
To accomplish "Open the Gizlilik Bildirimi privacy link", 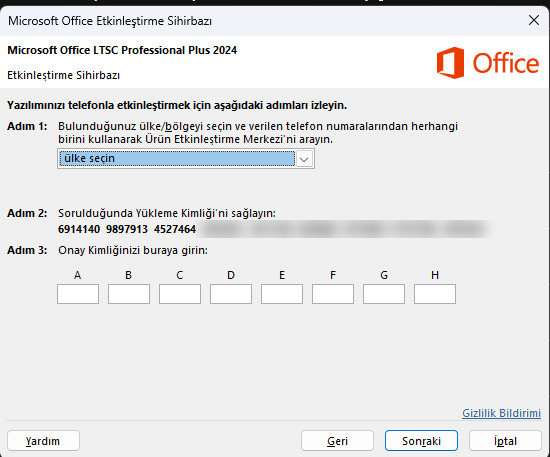I will (x=502, y=413).
